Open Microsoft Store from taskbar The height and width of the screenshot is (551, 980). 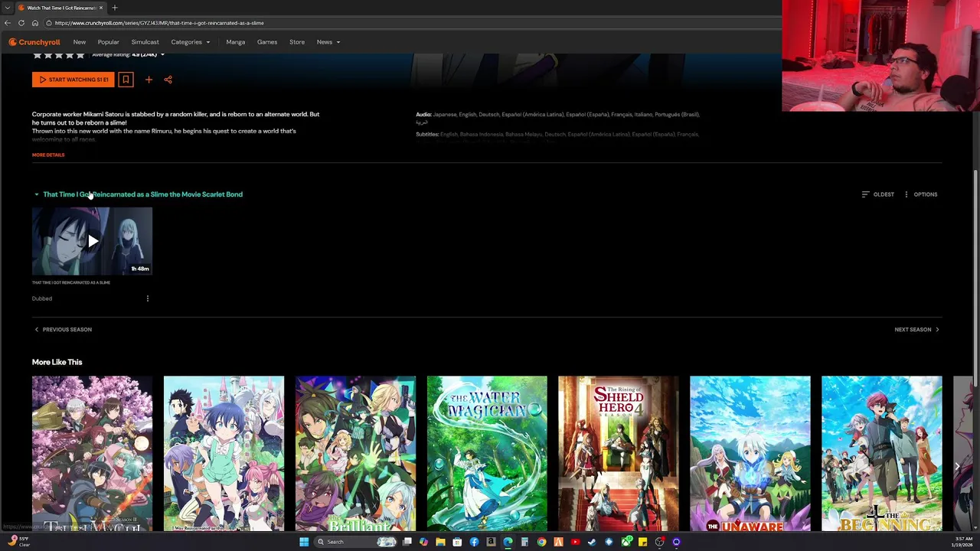(x=457, y=542)
